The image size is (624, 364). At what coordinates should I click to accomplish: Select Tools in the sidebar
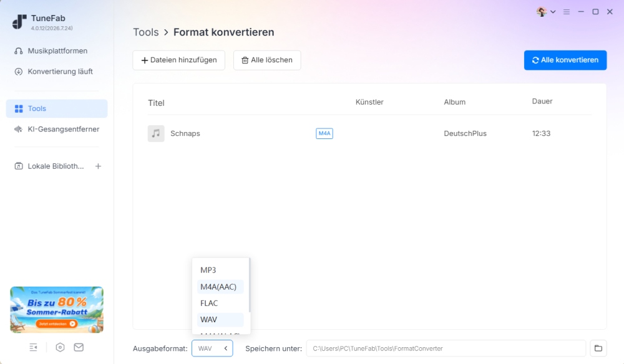(x=57, y=108)
